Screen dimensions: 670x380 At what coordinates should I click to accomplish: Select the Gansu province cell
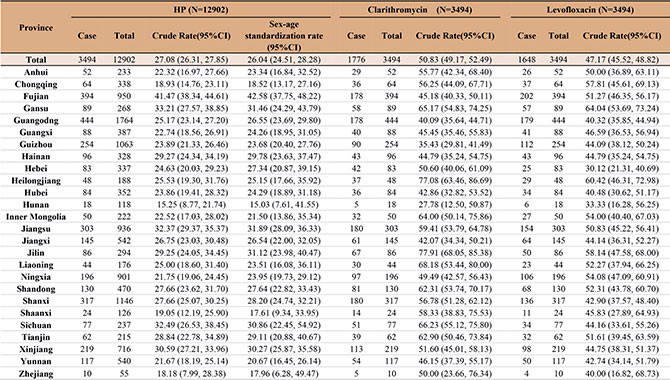pos(36,108)
